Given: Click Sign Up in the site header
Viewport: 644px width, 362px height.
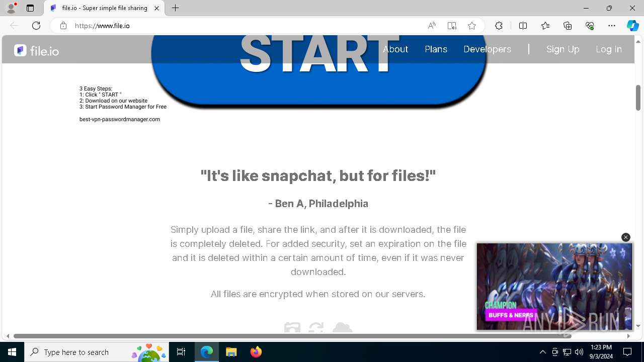Looking at the screenshot, I should click(562, 49).
